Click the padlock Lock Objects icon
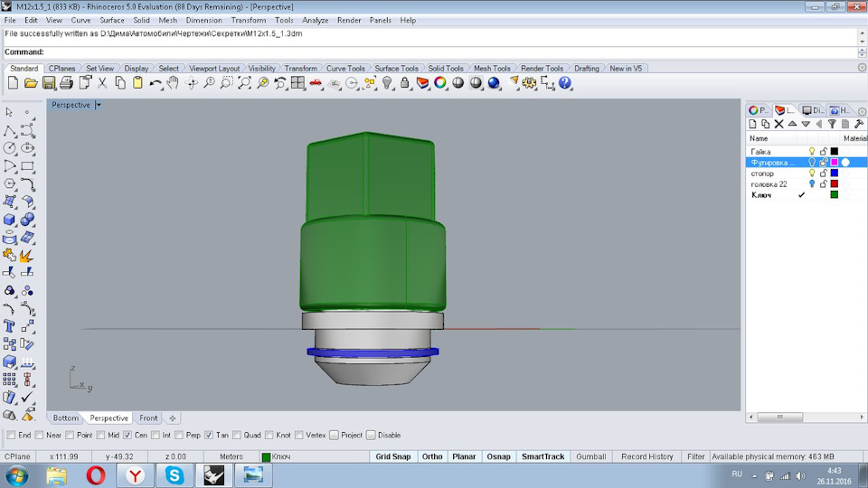The image size is (868, 488). pos(405,83)
